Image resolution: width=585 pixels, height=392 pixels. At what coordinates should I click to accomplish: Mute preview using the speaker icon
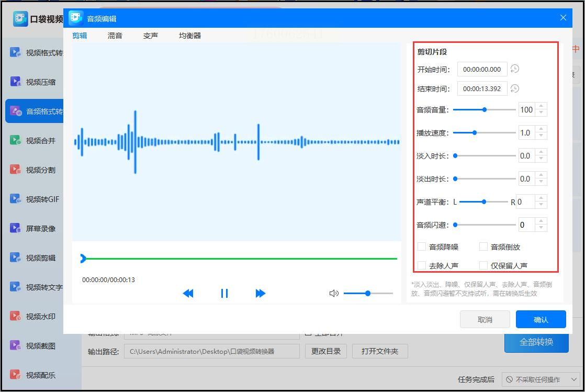click(x=334, y=294)
